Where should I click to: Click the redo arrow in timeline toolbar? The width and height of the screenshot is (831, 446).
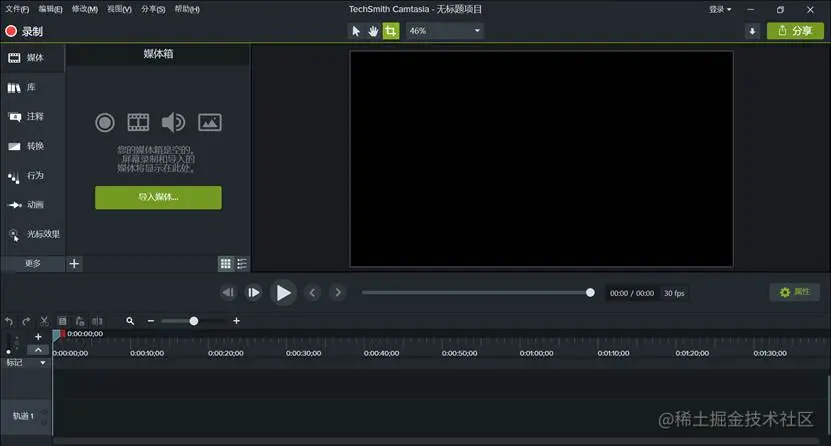[x=26, y=321]
